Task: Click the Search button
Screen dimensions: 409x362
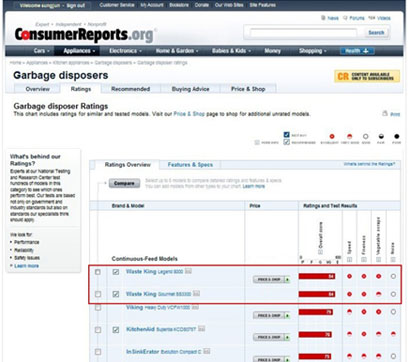Action: [376, 33]
